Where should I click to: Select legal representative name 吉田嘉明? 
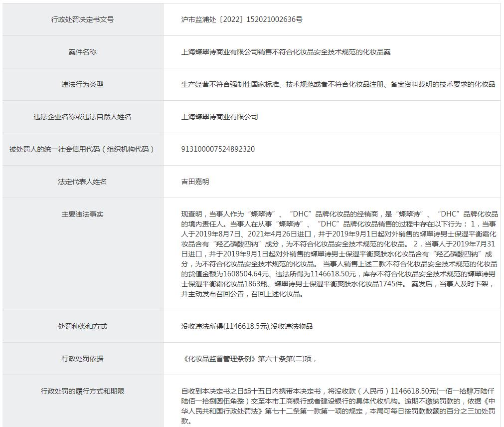click(195, 182)
